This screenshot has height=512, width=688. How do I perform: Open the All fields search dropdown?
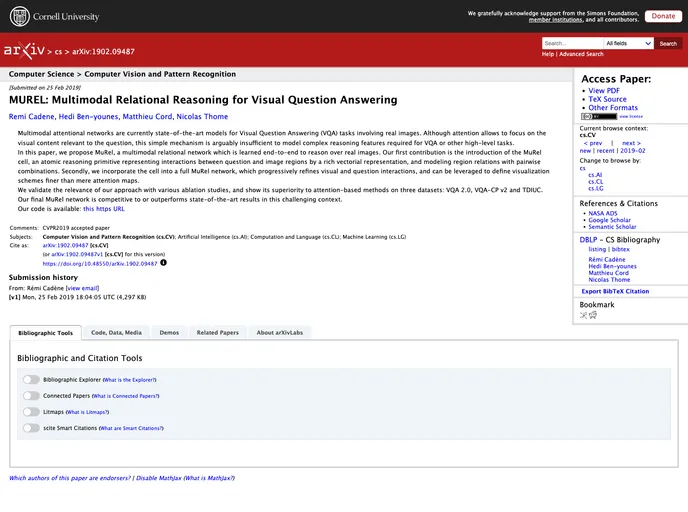pyautogui.click(x=629, y=44)
